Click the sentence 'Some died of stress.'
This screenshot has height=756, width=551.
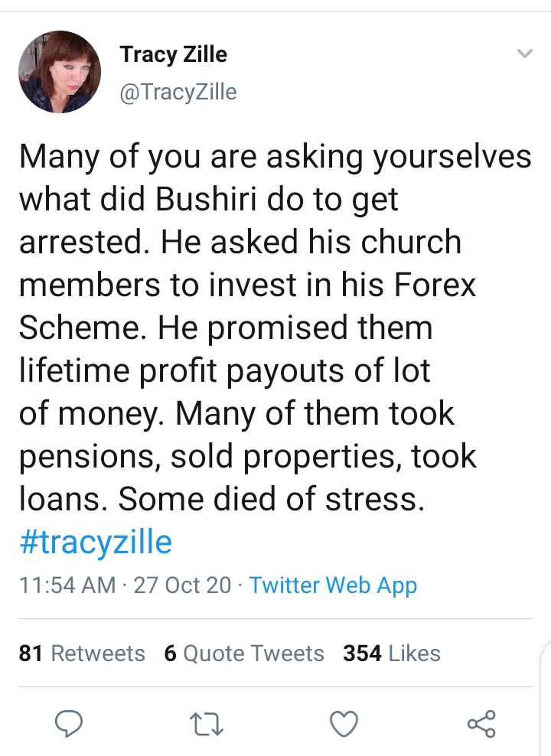tap(271, 500)
